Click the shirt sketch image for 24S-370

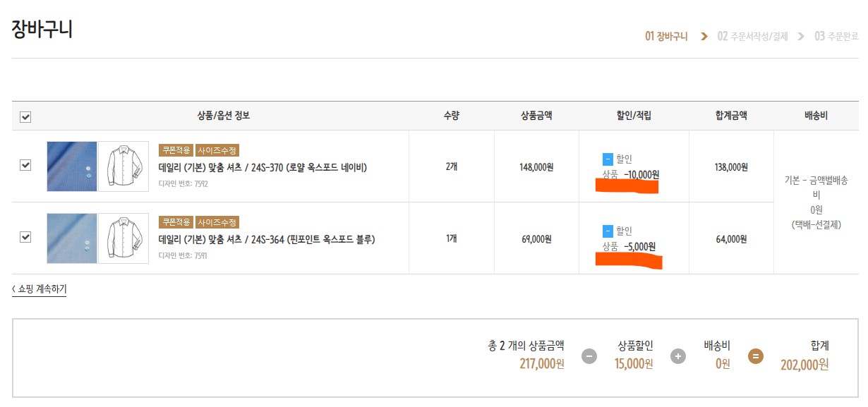[x=123, y=166]
